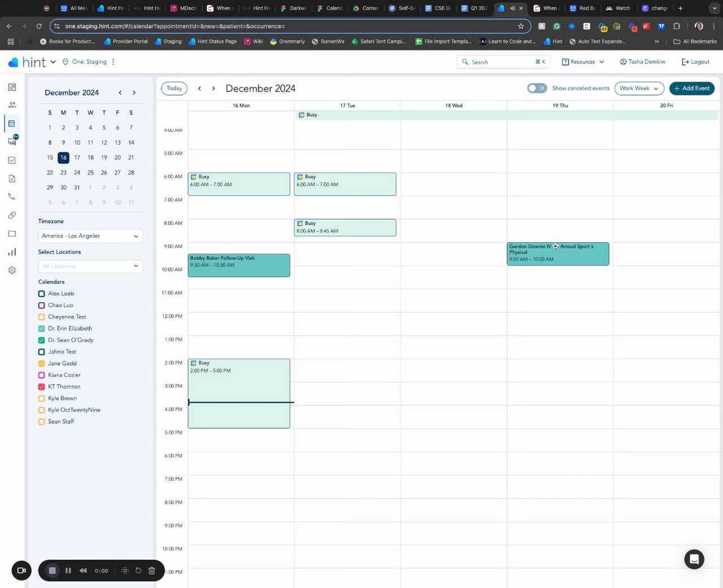Open the link sidebar icon

12,215
